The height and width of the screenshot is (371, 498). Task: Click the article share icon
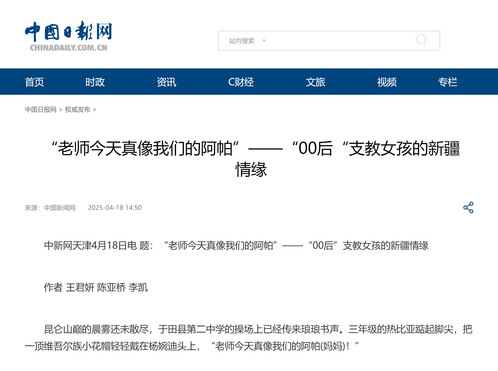pos(468,207)
